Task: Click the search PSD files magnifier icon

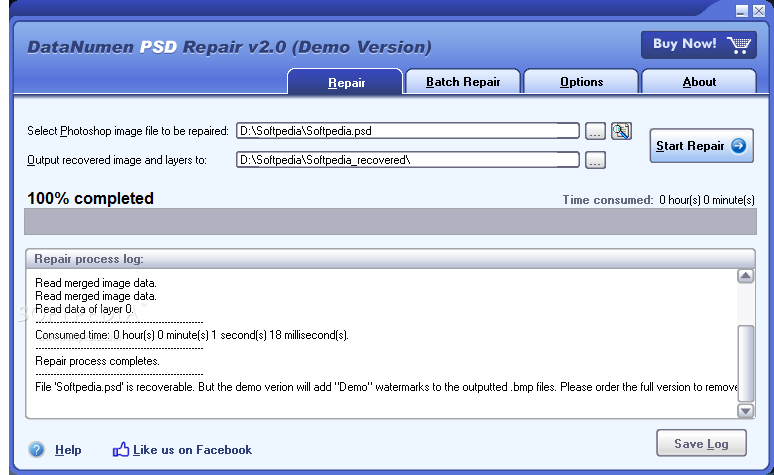Action: click(621, 131)
